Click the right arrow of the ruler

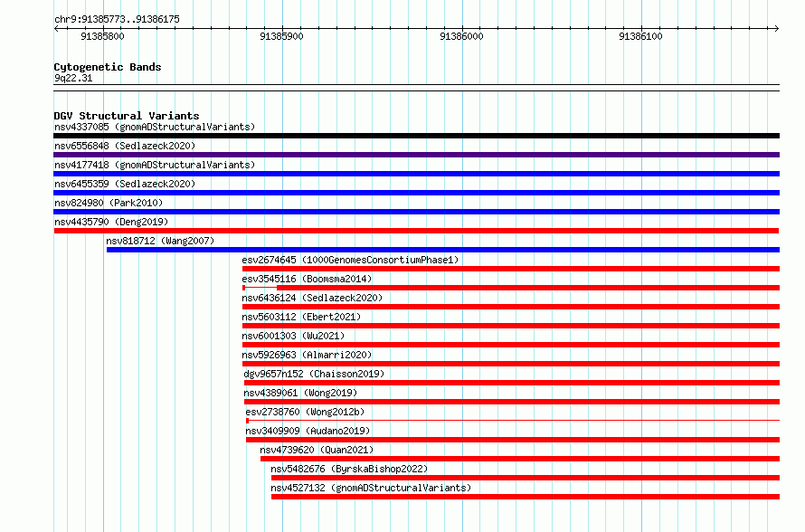click(776, 29)
